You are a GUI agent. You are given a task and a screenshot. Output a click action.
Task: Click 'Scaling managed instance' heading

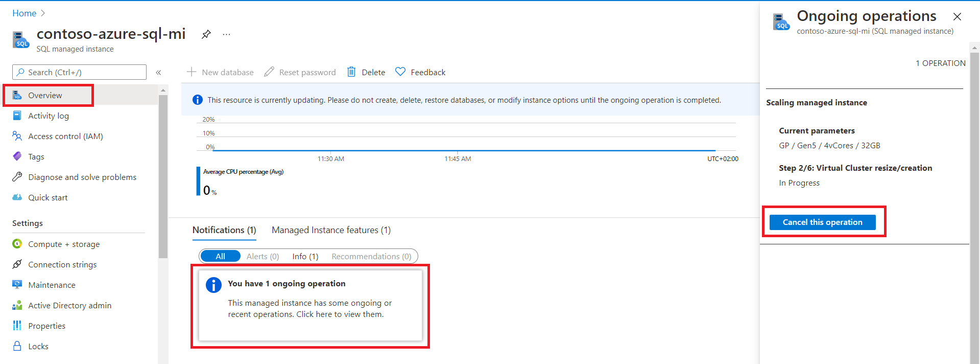click(817, 103)
